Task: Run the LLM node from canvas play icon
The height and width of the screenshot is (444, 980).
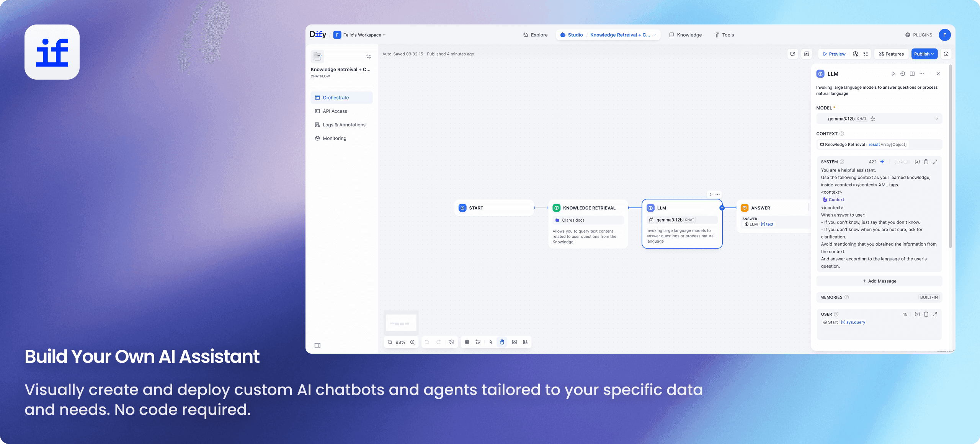Action: 711,194
